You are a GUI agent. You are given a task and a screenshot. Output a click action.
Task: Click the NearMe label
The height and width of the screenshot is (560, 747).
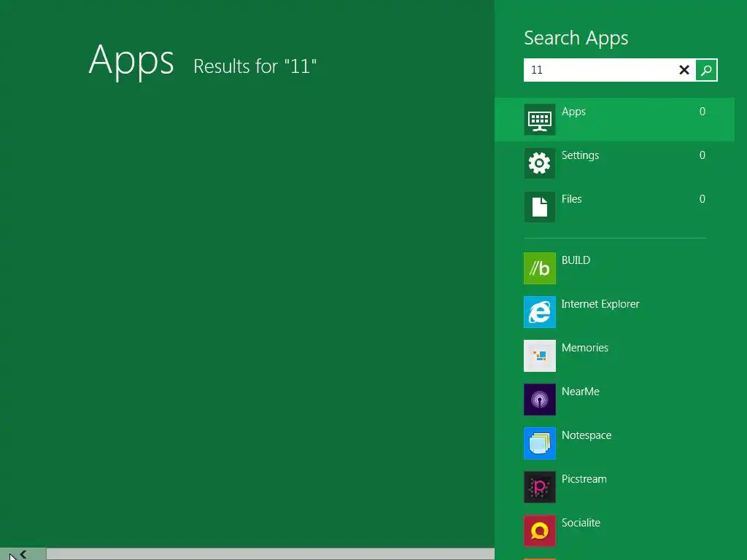[x=580, y=392]
